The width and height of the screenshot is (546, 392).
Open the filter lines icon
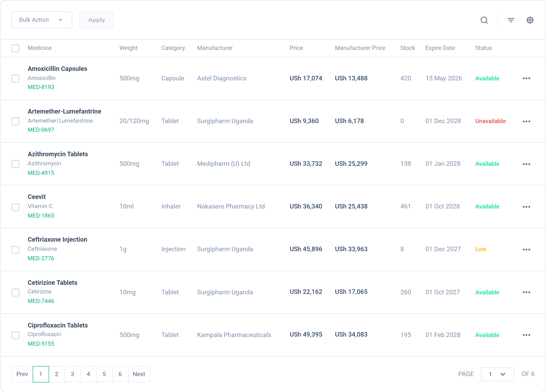click(x=511, y=20)
